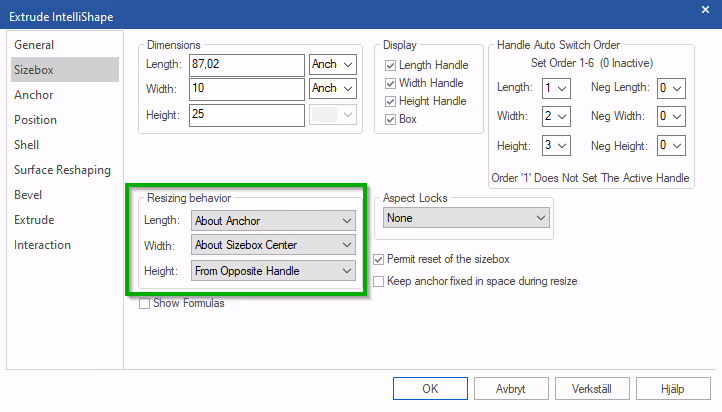The image size is (722, 412).
Task: Open Height resizing From Opposite Handle dropdown
Action: [273, 271]
